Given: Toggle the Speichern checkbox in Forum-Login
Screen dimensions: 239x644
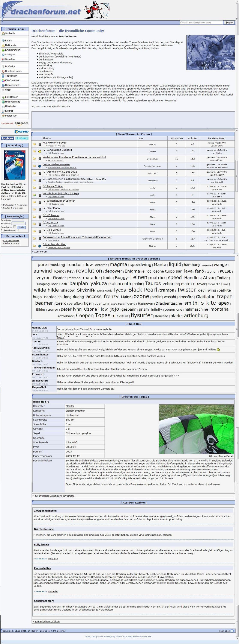Looking at the screenshot, I should 15,227.
